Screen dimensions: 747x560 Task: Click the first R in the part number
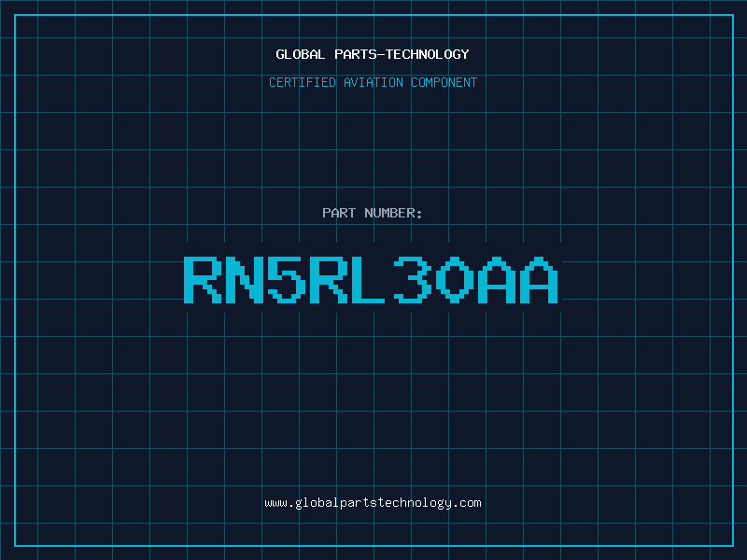coord(203,279)
